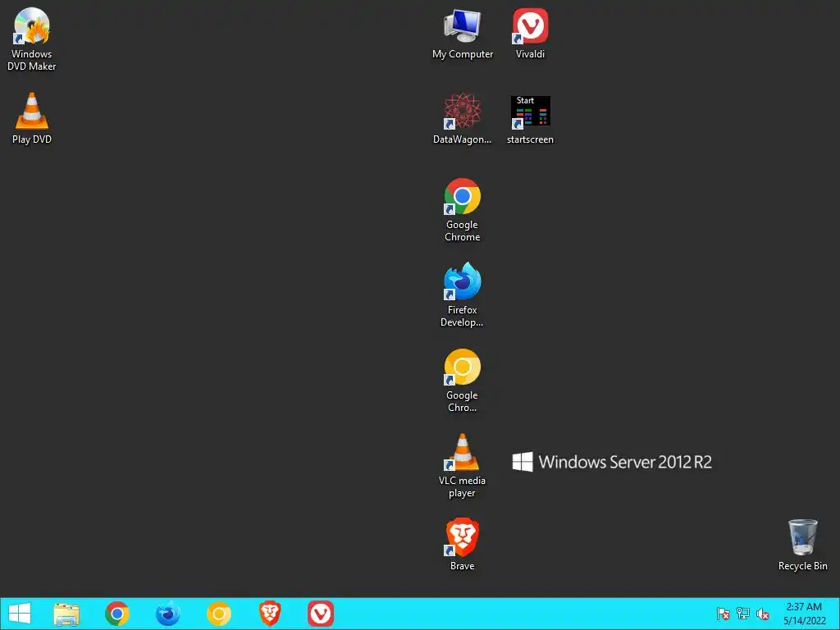
Task: Click the "My Computer" label text
Action: 463,54
